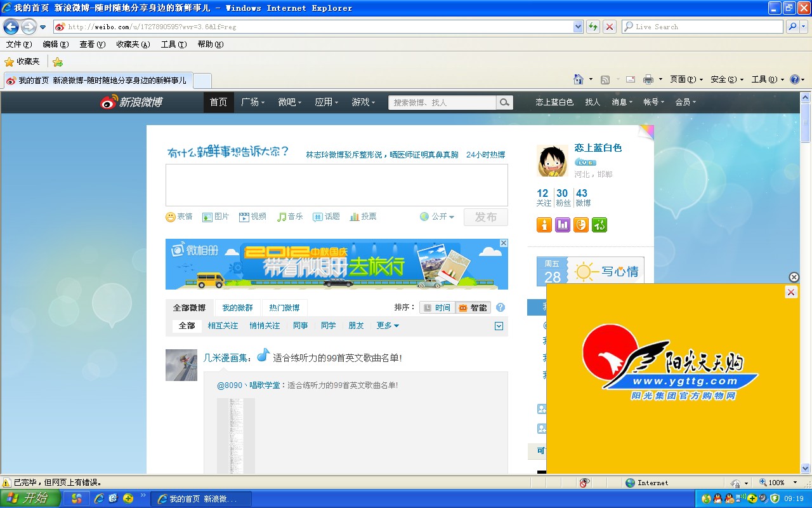
Task: Open the 微吧 navigation dropdown
Action: [289, 102]
